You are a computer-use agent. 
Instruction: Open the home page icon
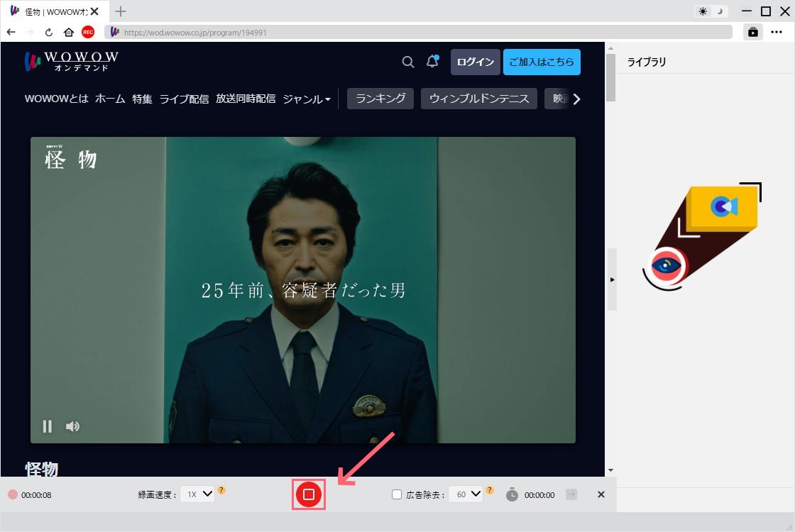tap(68, 32)
